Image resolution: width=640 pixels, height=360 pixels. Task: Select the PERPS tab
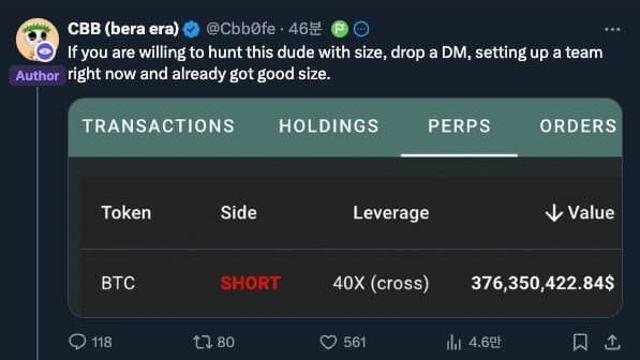(x=459, y=126)
